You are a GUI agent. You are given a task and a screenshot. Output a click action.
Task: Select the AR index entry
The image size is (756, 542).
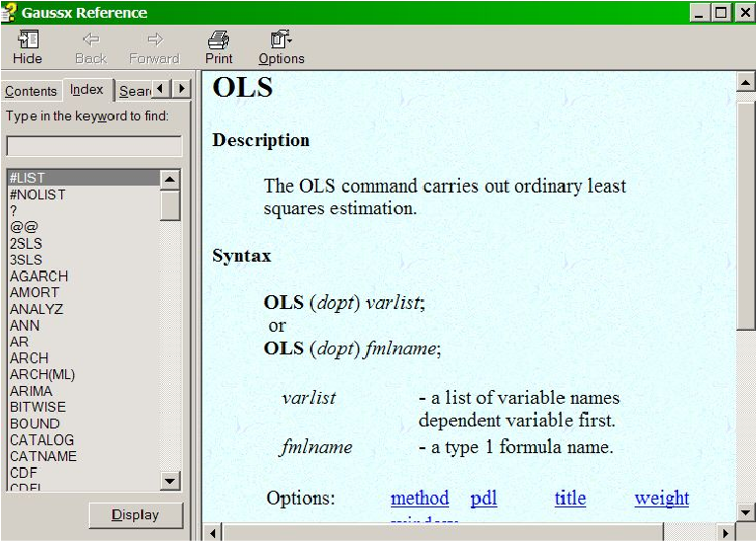point(84,342)
